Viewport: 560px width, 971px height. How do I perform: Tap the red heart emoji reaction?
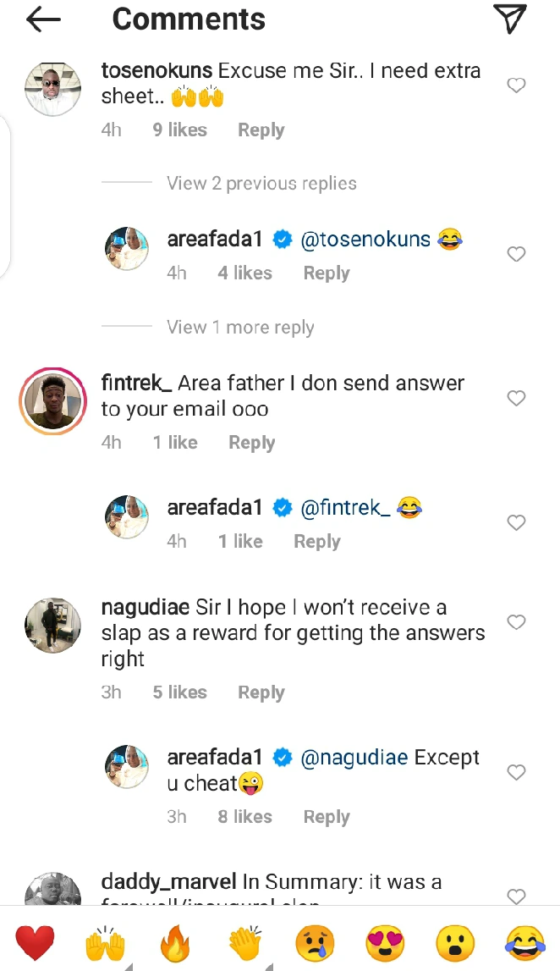point(36,943)
